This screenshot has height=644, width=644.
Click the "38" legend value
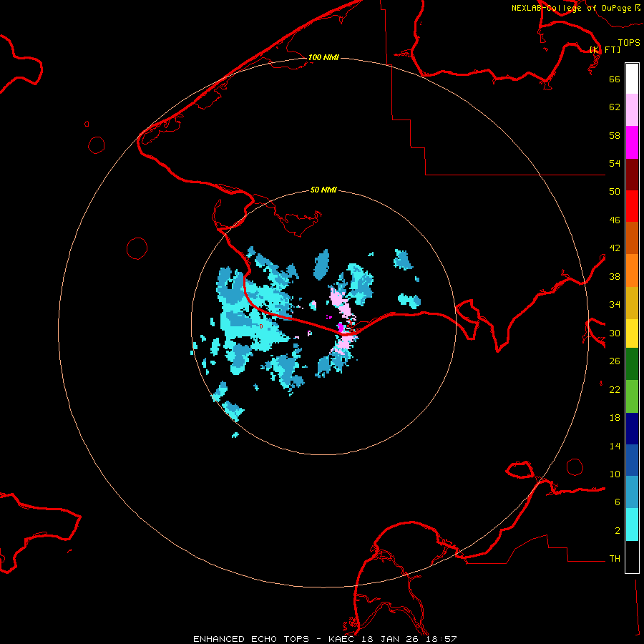point(615,276)
